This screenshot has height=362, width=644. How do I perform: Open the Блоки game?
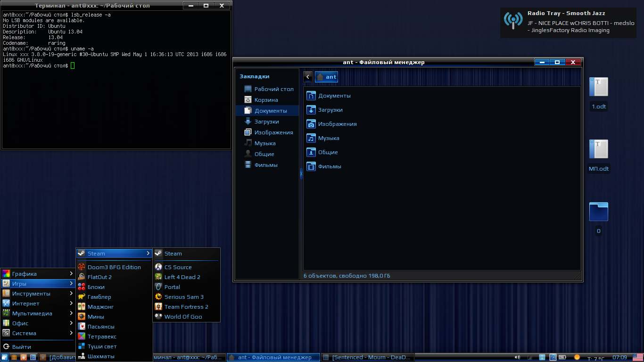click(x=114, y=287)
